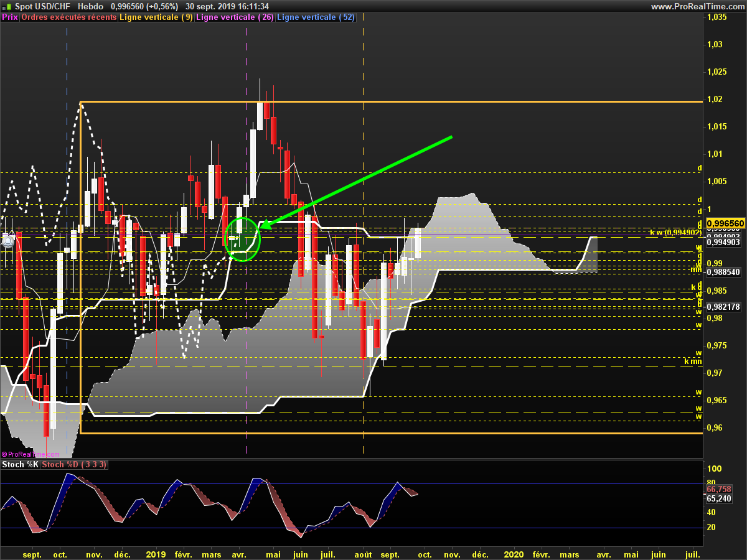Click the 1,025 price axis value

click(x=718, y=72)
